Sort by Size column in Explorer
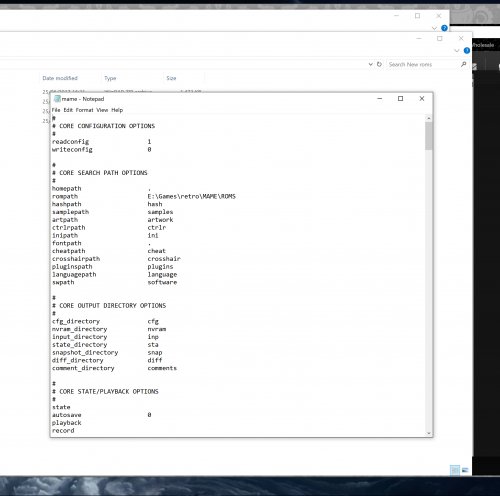The height and width of the screenshot is (496, 500). point(171,78)
